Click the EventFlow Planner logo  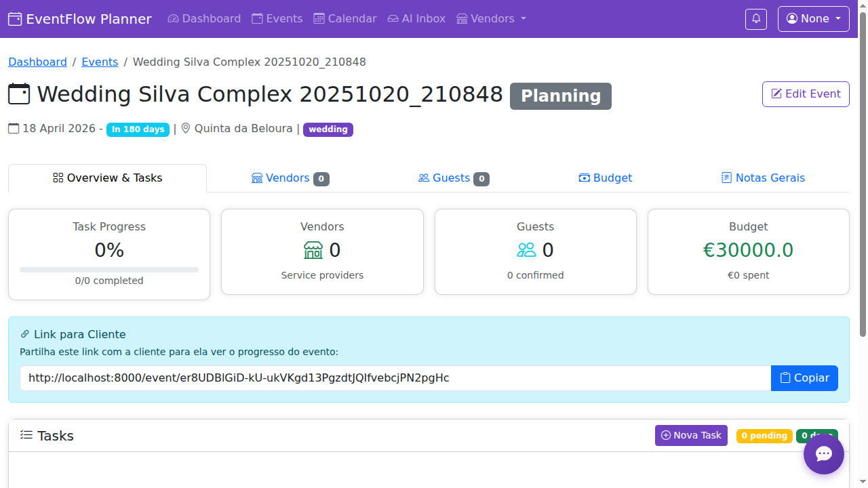80,19
